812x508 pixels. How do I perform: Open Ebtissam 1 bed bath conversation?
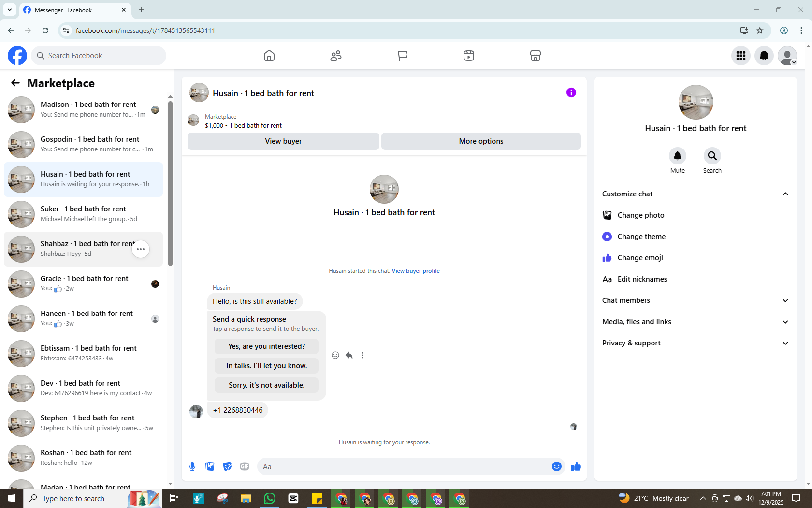(x=83, y=354)
